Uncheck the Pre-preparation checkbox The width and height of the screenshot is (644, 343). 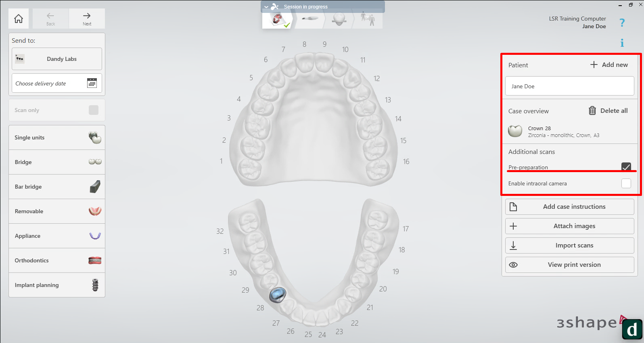coord(626,166)
